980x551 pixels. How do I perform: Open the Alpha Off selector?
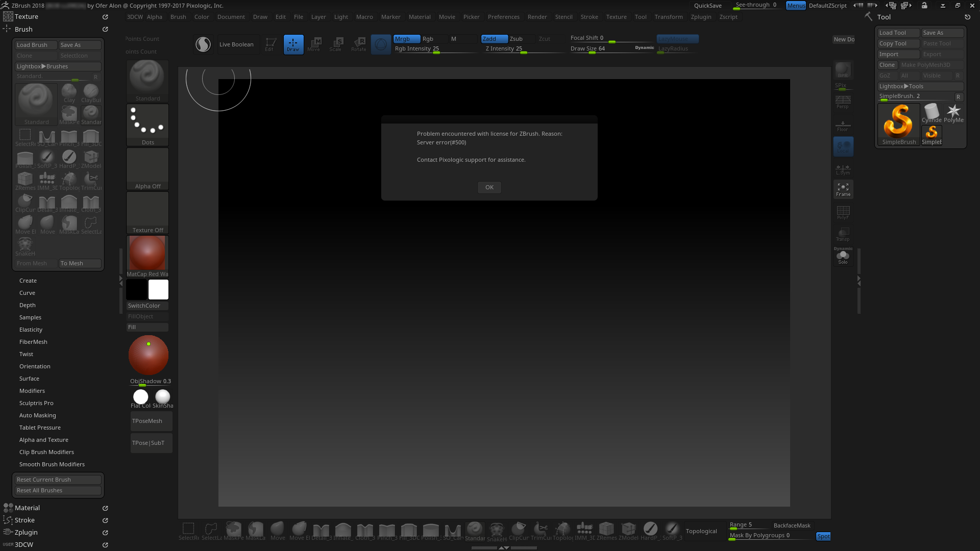[148, 169]
